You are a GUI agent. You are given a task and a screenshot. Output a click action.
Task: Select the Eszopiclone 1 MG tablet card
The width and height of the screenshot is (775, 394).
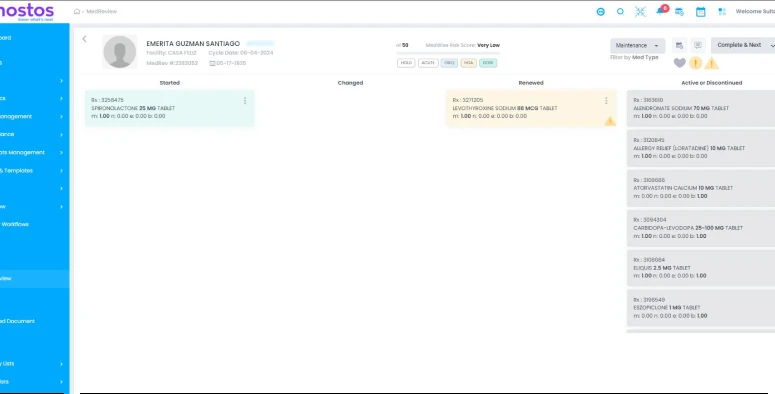701,308
